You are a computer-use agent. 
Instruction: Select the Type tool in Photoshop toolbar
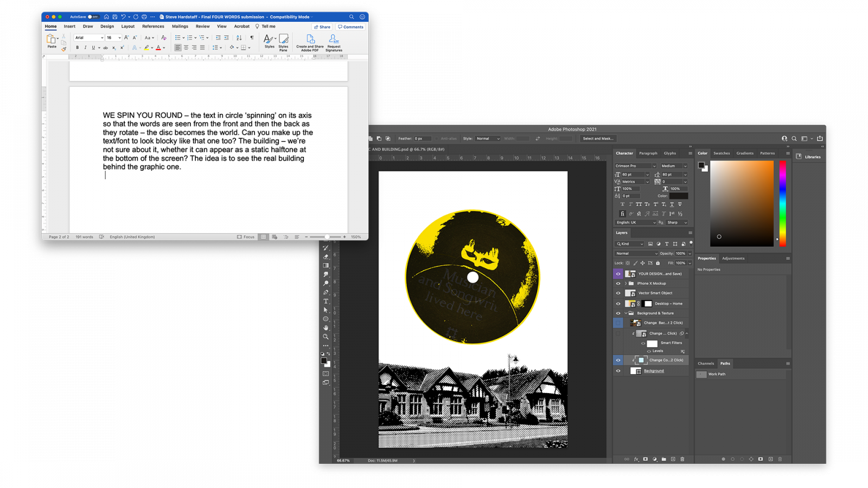point(325,301)
